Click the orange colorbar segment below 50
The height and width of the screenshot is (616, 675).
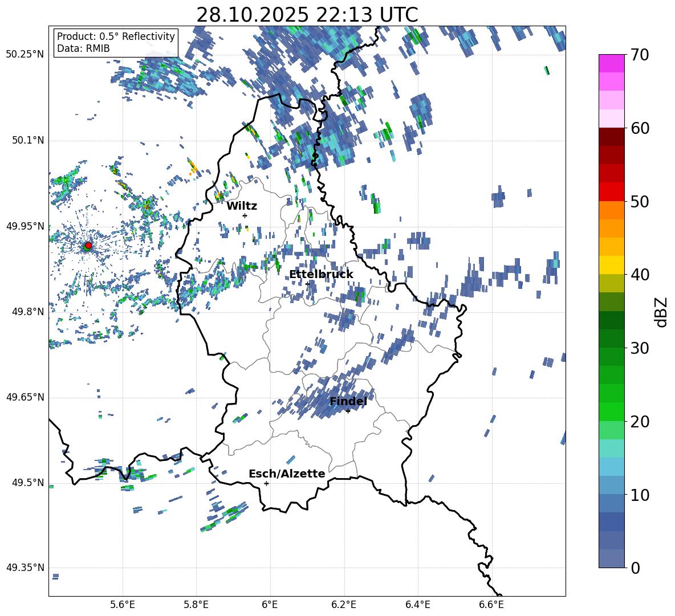pyautogui.click(x=612, y=210)
